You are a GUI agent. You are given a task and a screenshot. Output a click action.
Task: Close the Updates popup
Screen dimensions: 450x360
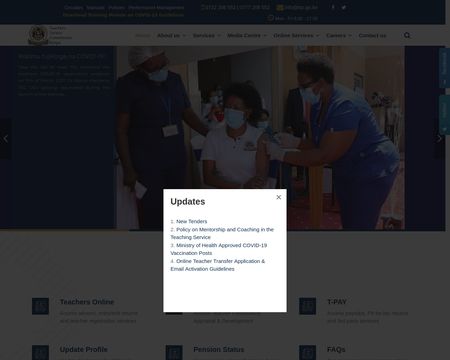click(279, 197)
